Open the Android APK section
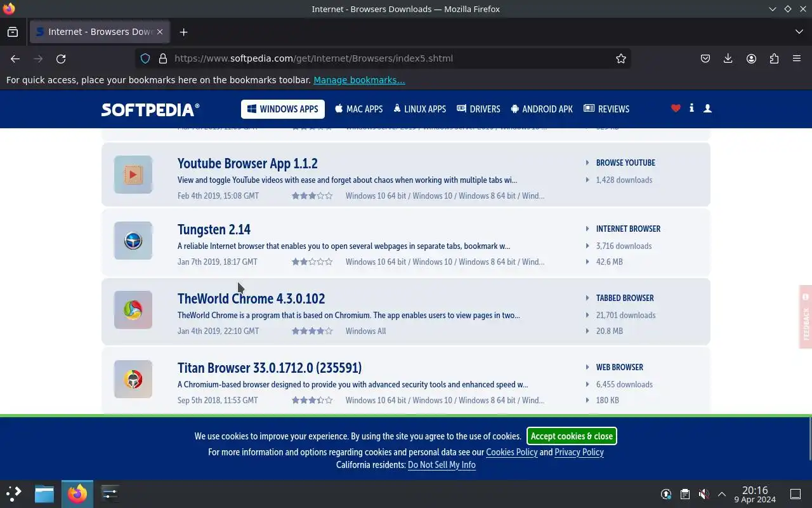Viewport: 812px width, 508px height. 542,109
